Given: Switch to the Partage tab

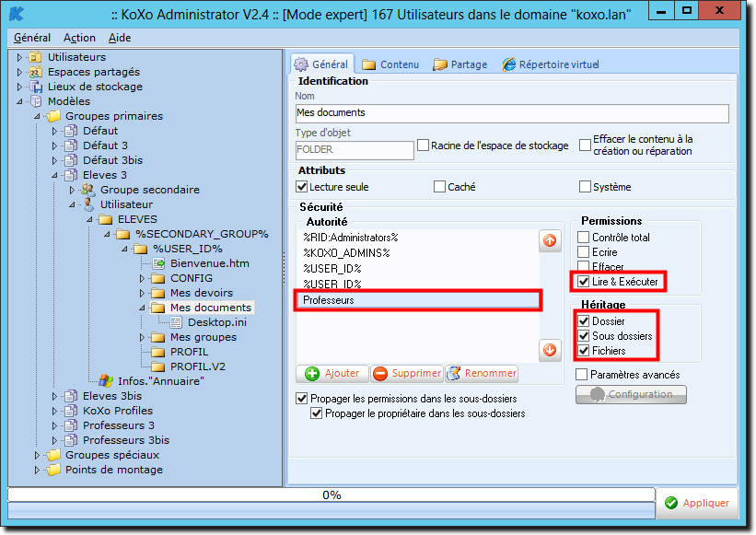Looking at the screenshot, I should [460, 64].
